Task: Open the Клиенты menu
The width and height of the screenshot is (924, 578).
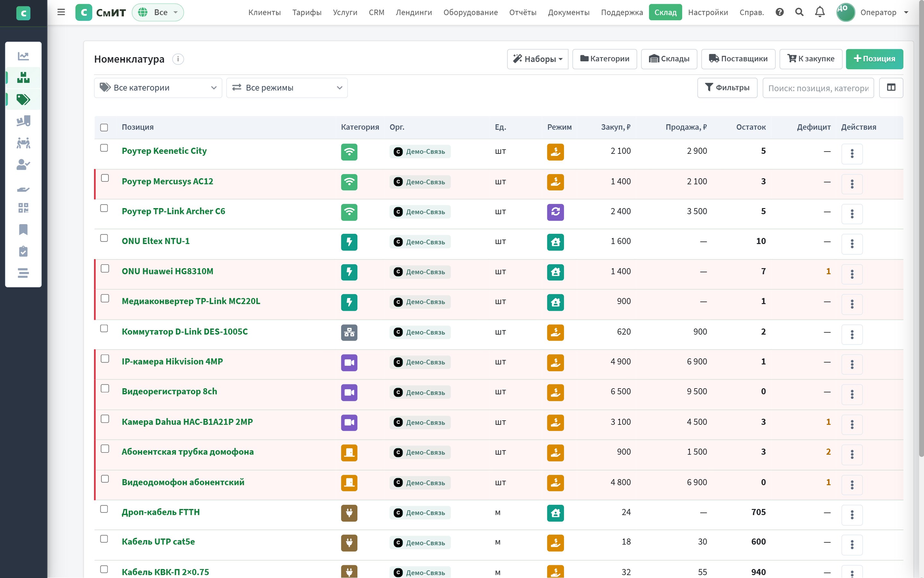Action: coord(264,12)
